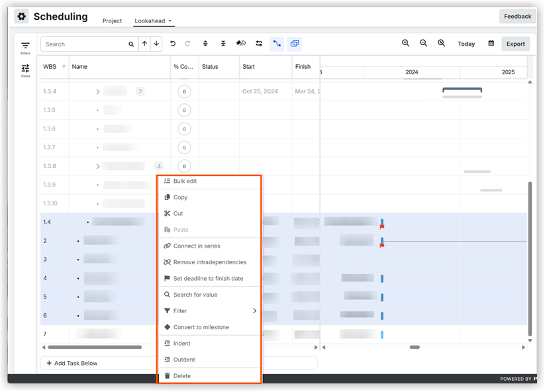This screenshot has height=392, width=545.
Task: Click the 1.3.4 summary bar in Gantt
Action: point(462,90)
